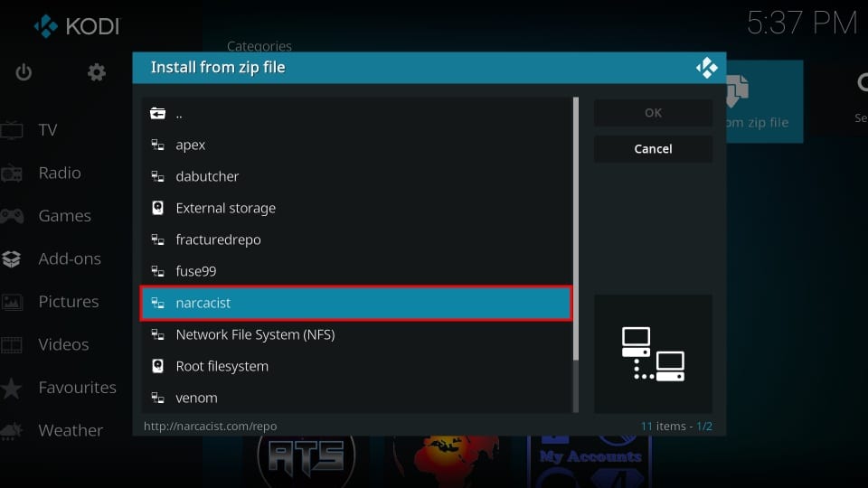
Task: Open the Radio menu item
Action: coord(60,174)
